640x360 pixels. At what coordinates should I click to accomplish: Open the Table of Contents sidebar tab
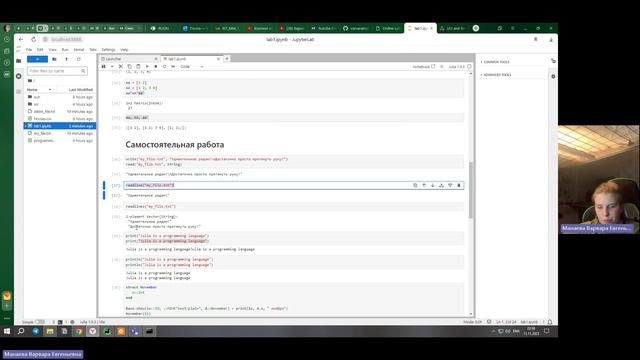tap(18, 92)
